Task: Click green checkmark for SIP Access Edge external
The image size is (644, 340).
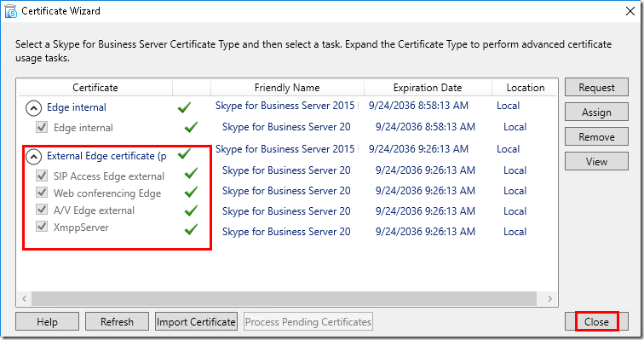Action: (191, 173)
